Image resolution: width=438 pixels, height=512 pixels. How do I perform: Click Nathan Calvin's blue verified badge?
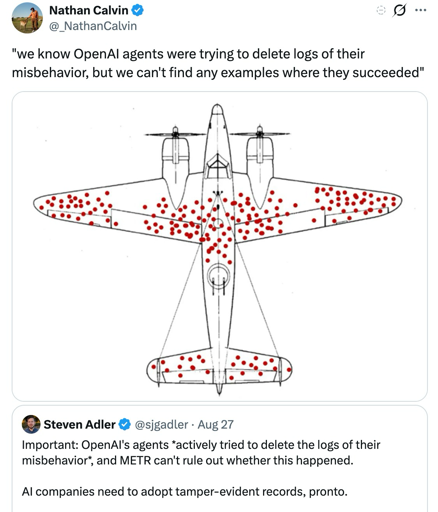click(x=137, y=10)
